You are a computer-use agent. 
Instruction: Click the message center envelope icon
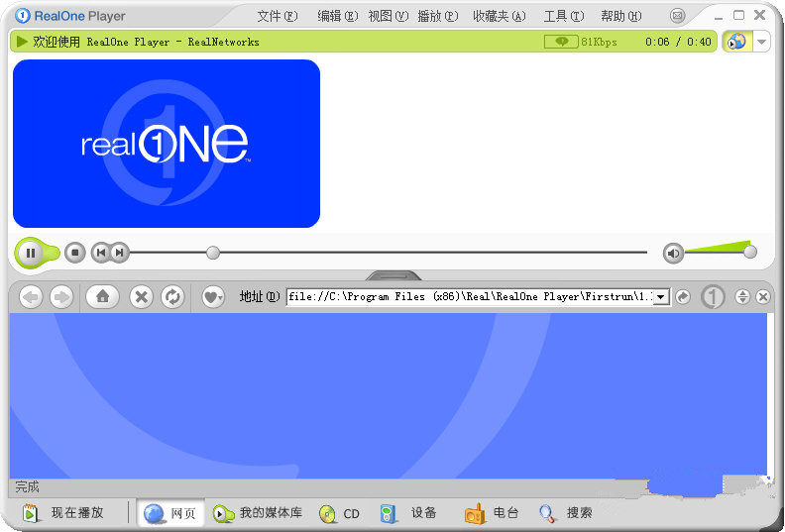point(677,16)
